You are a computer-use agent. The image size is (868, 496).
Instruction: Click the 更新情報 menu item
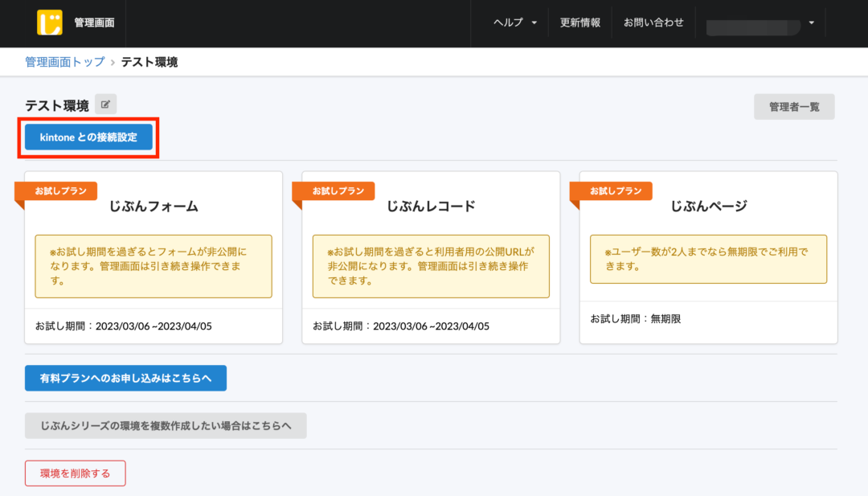pos(579,23)
